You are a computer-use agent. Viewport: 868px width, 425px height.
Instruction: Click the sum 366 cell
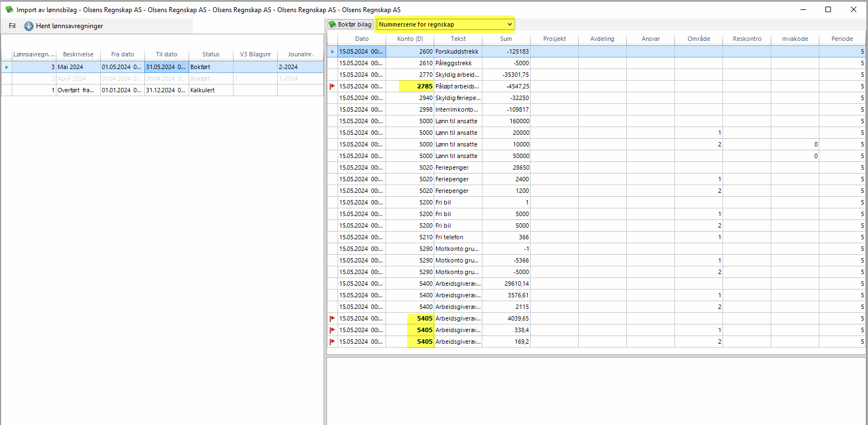click(x=506, y=237)
